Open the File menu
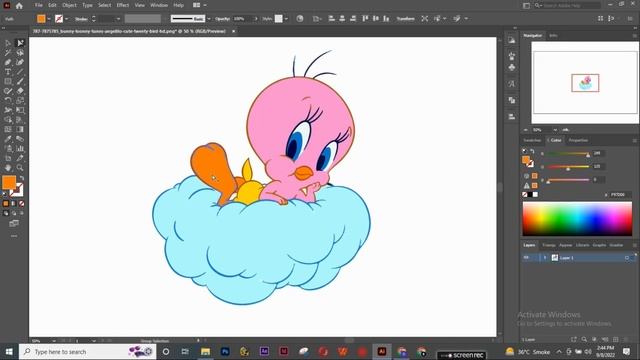The image size is (640, 360). [x=39, y=5]
